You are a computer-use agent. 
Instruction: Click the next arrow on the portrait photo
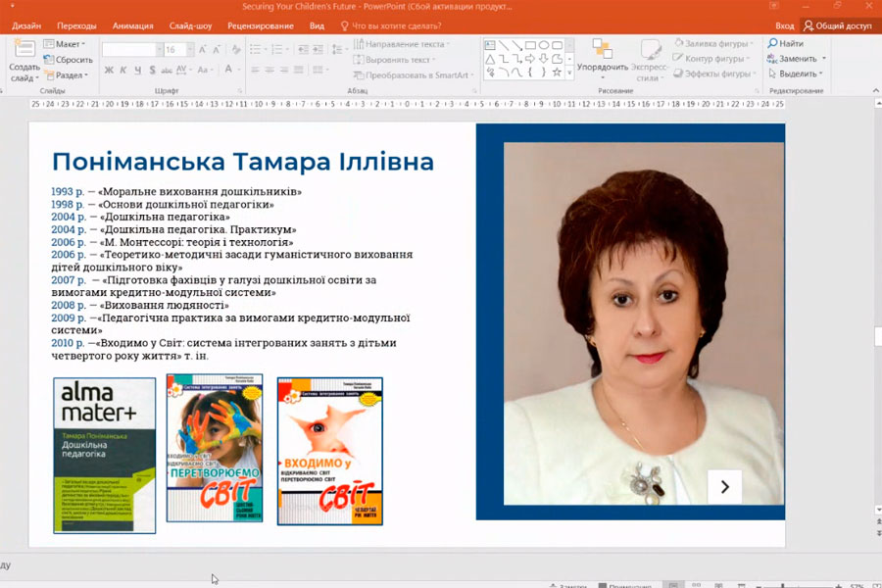click(x=724, y=486)
